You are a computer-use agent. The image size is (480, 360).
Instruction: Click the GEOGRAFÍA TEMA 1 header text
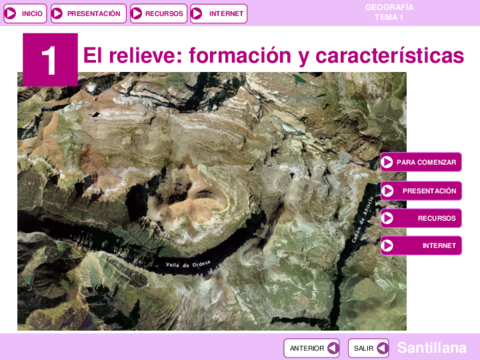pyautogui.click(x=389, y=12)
